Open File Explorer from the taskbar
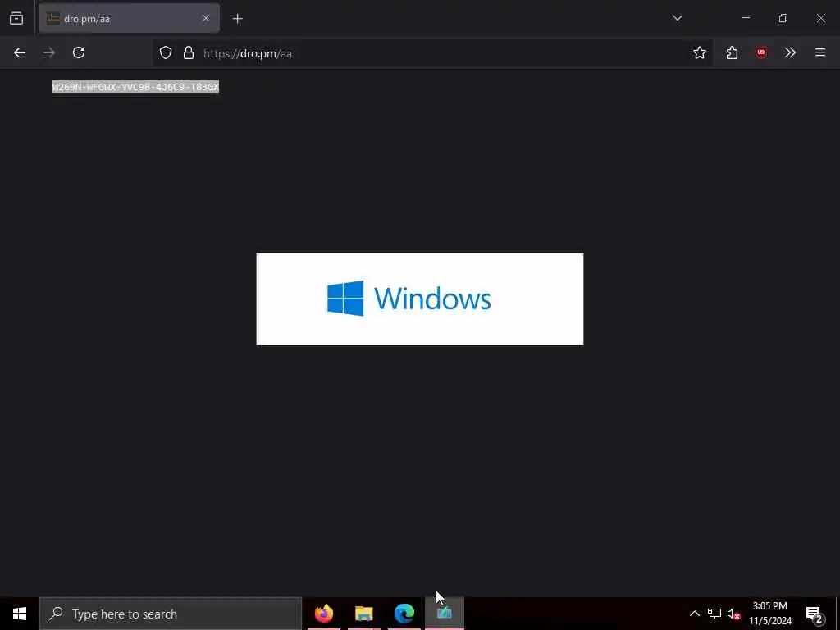The height and width of the screenshot is (630, 840). pos(363,614)
